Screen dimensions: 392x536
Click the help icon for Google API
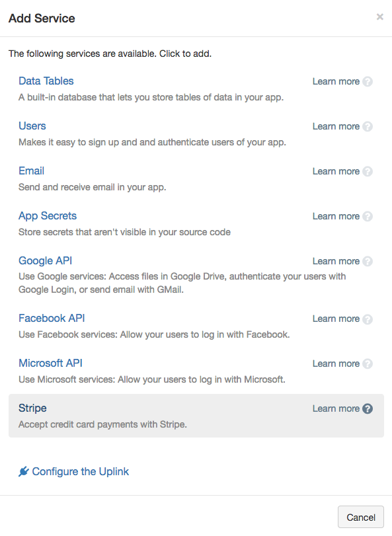[x=368, y=261]
